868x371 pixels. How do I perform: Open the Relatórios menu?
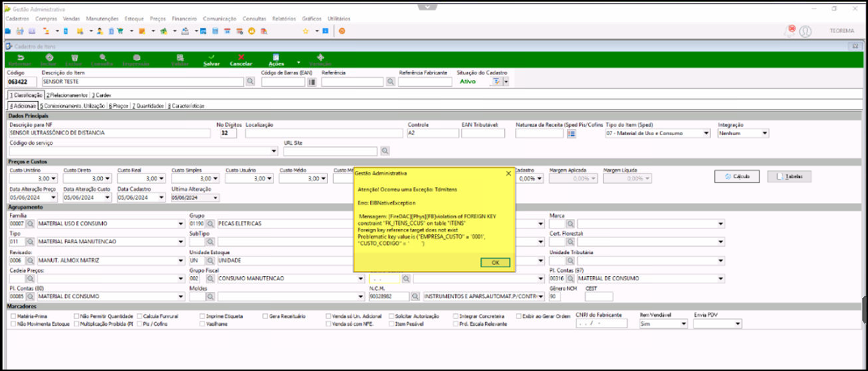284,18
